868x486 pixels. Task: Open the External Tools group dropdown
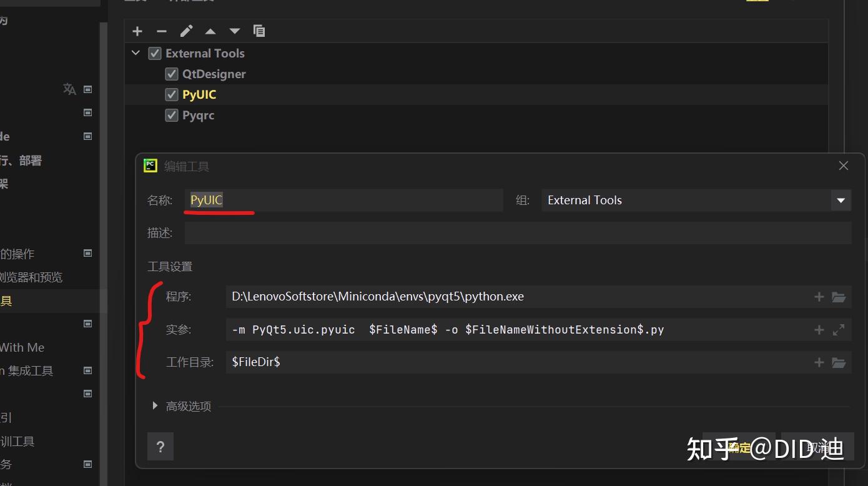(841, 201)
